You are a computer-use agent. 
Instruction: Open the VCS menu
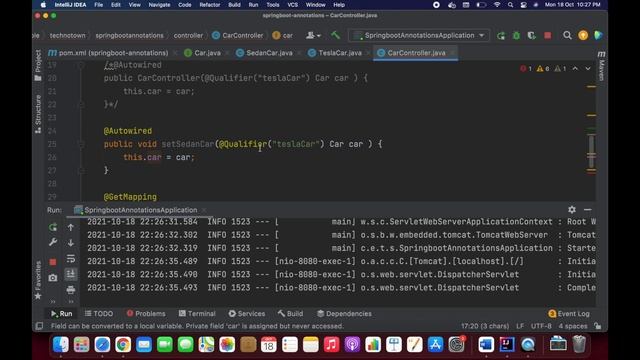tap(293, 5)
